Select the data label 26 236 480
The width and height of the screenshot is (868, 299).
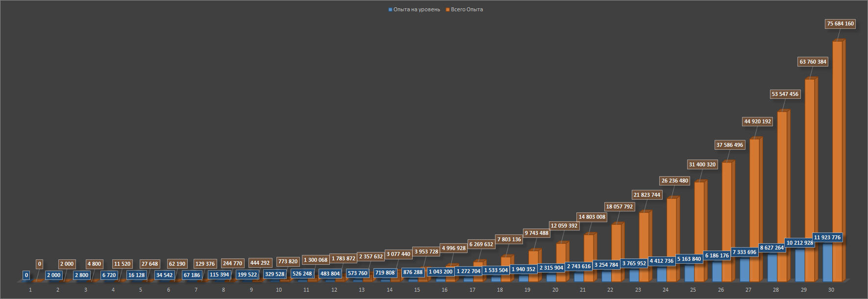tap(674, 181)
